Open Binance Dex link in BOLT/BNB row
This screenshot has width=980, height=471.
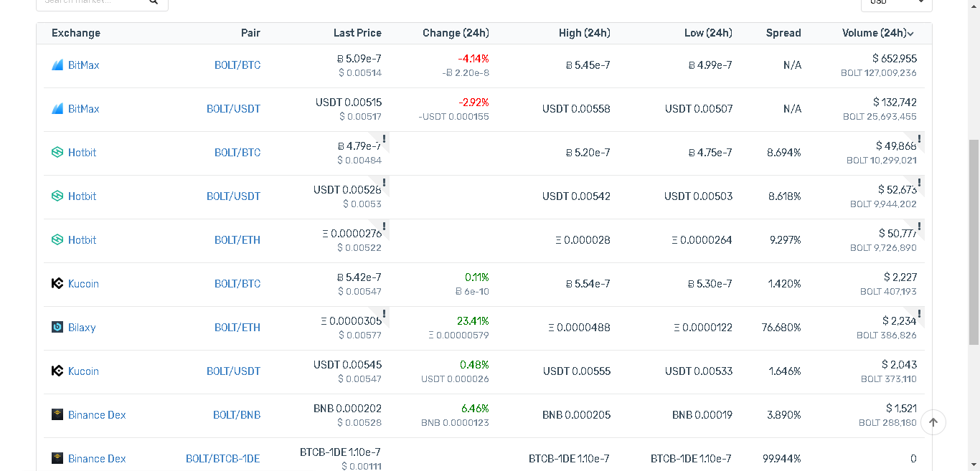97,415
